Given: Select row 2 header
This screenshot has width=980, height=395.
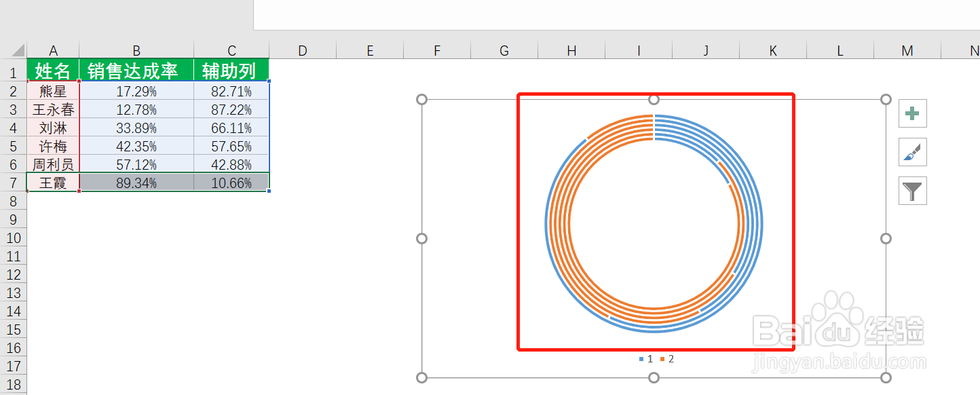Looking at the screenshot, I should [x=14, y=91].
